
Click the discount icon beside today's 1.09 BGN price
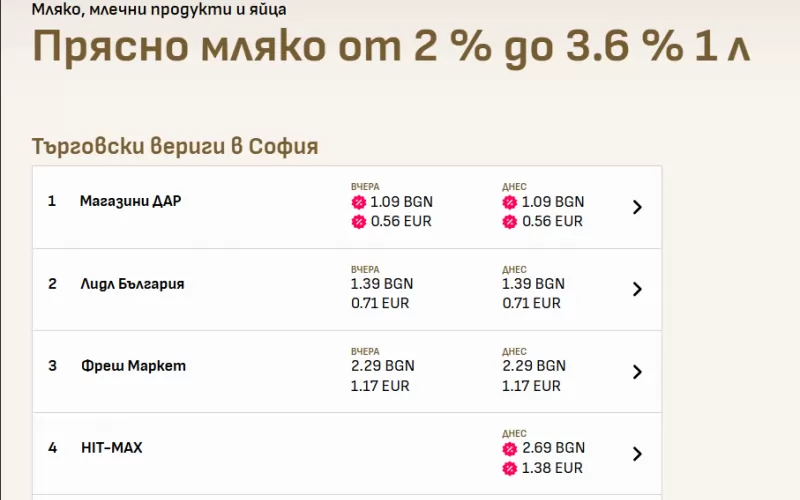tap(510, 202)
